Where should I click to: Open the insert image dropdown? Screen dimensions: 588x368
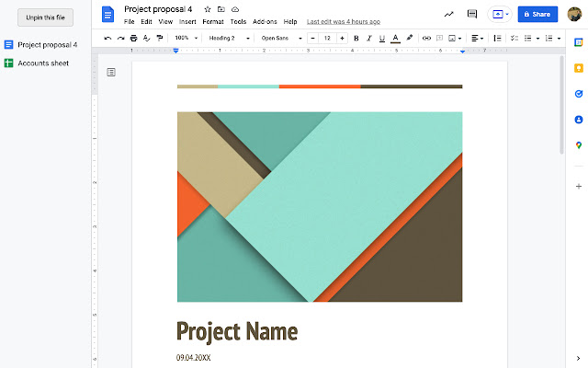[x=455, y=38]
